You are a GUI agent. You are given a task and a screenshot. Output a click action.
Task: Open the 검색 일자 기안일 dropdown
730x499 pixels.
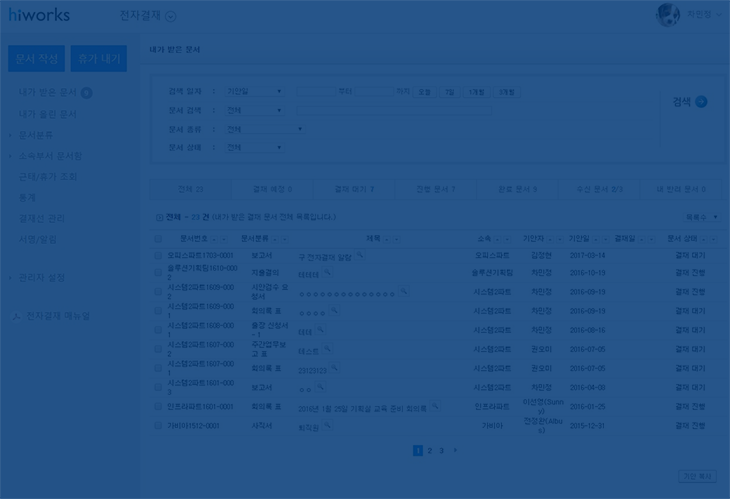point(254,92)
